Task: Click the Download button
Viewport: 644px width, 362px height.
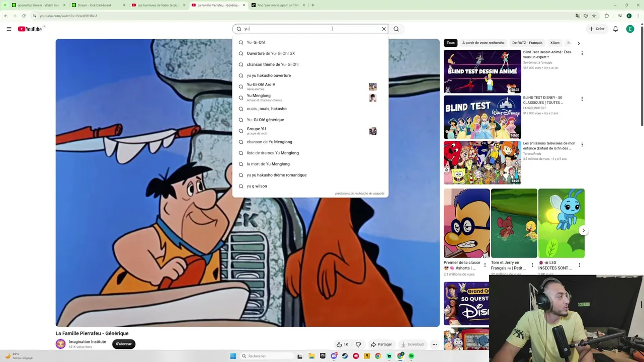Action: (x=413, y=344)
